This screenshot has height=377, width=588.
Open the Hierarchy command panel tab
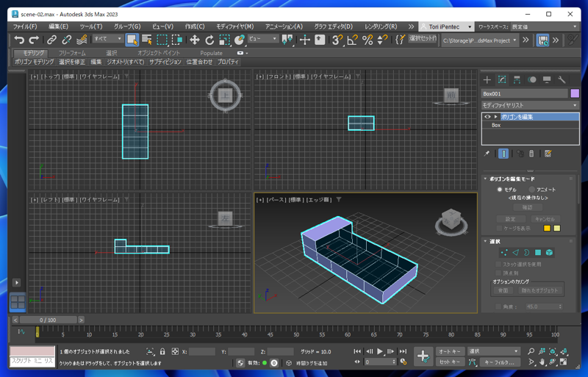[x=517, y=79]
